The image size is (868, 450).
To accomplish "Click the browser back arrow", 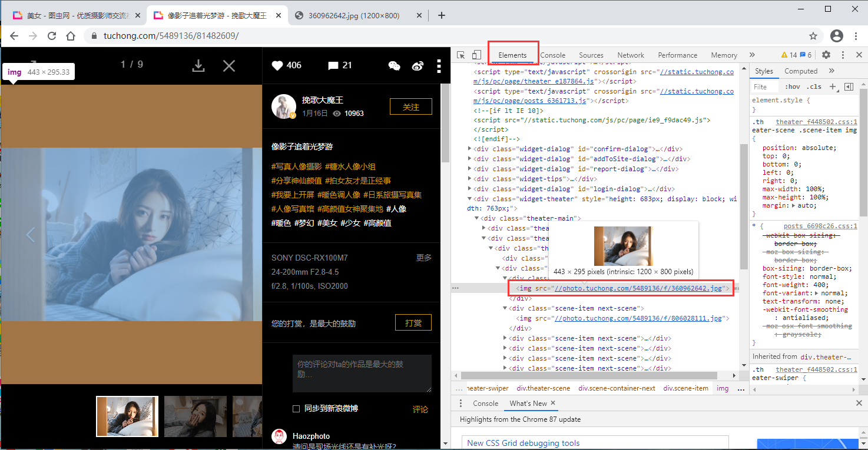I will 14,36.
